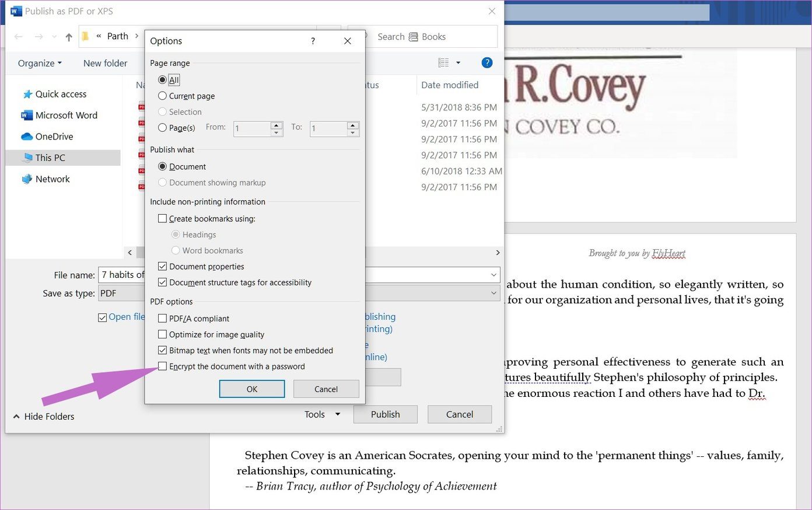Enable PDF/A compliant option
This screenshot has width=812, height=510.
(163, 319)
